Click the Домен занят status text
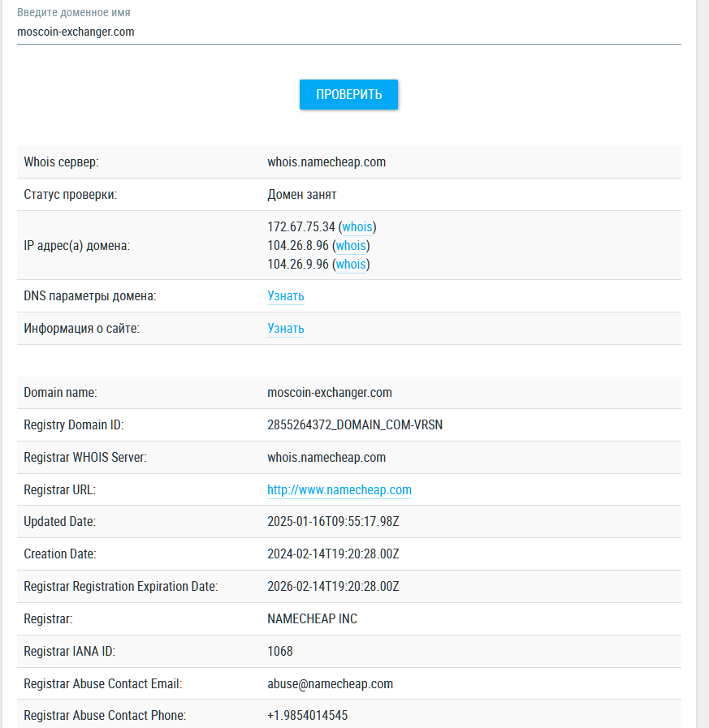This screenshot has height=728, width=709. click(302, 195)
